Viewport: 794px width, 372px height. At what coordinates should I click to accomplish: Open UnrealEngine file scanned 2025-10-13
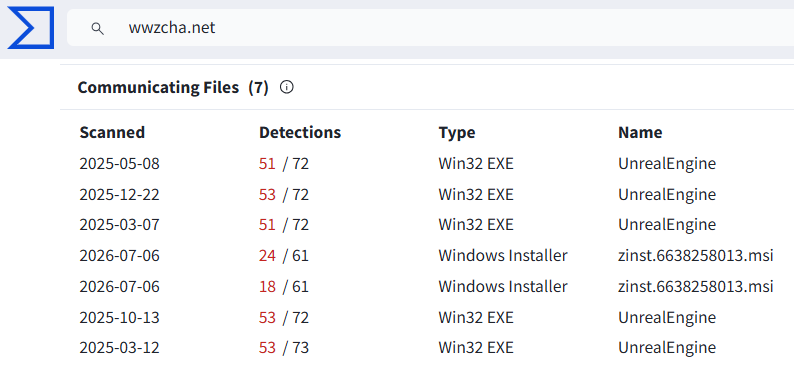click(667, 318)
